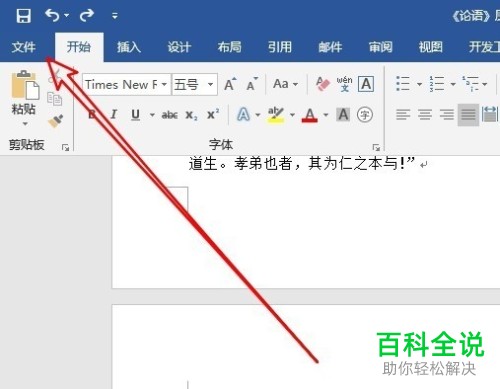Screen dimensions: 500x389
Task: Open the Numbering library dropdown arrow
Action: tap(453, 84)
